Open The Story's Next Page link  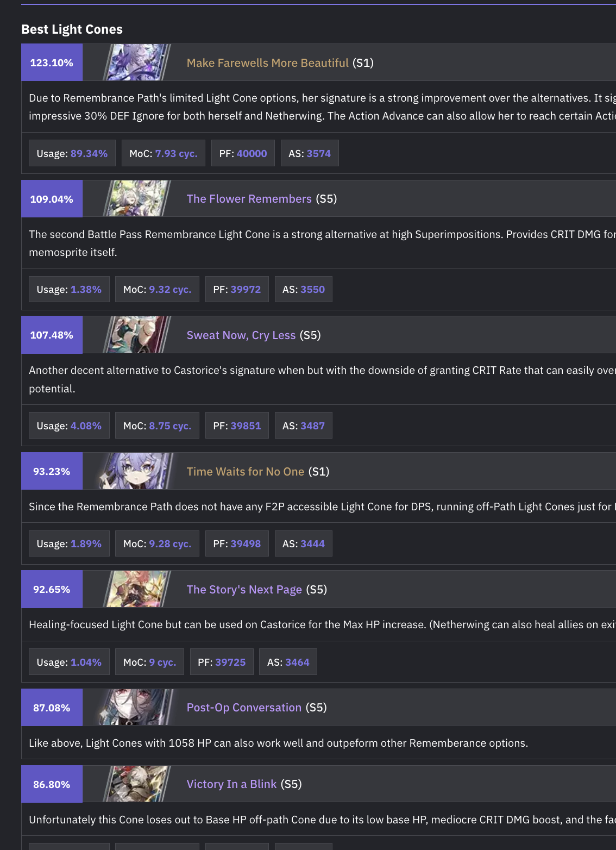tap(244, 590)
